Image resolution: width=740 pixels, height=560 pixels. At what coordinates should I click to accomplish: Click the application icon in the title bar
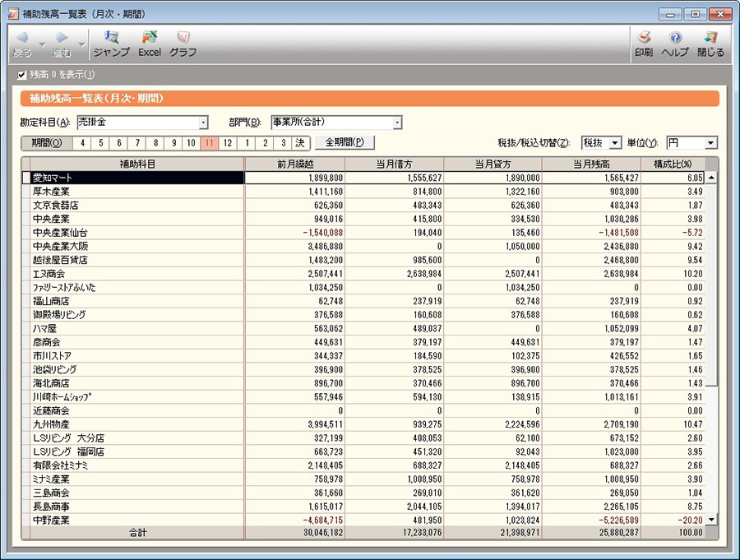pos(13,14)
